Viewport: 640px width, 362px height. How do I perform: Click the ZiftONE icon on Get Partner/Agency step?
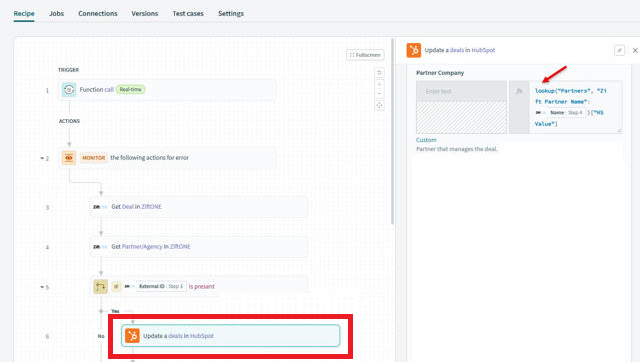pyautogui.click(x=100, y=247)
